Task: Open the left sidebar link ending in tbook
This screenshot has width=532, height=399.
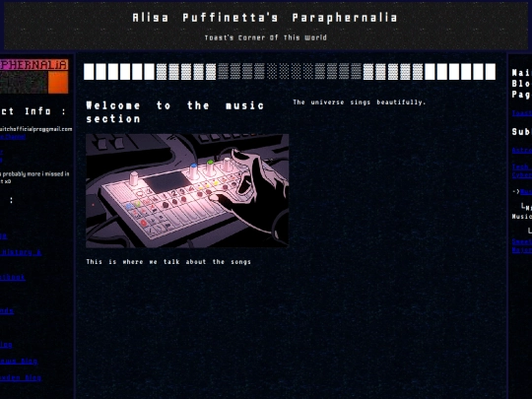Action: coord(13,277)
